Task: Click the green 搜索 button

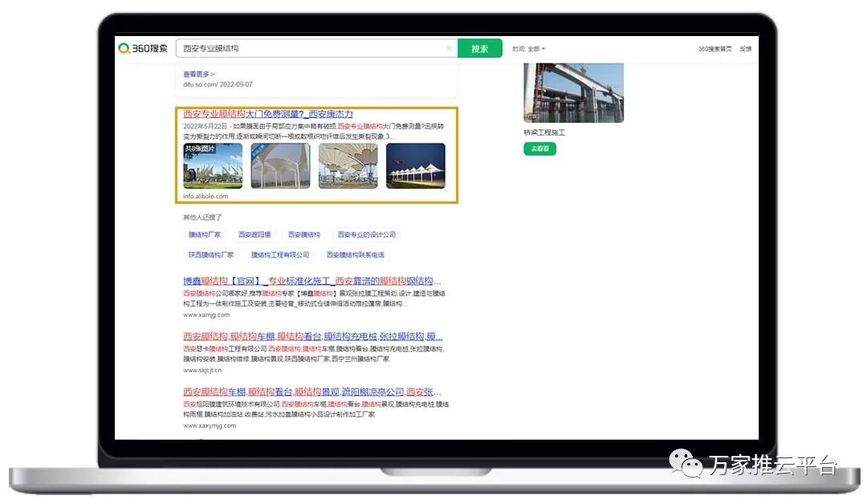Action: (x=479, y=49)
